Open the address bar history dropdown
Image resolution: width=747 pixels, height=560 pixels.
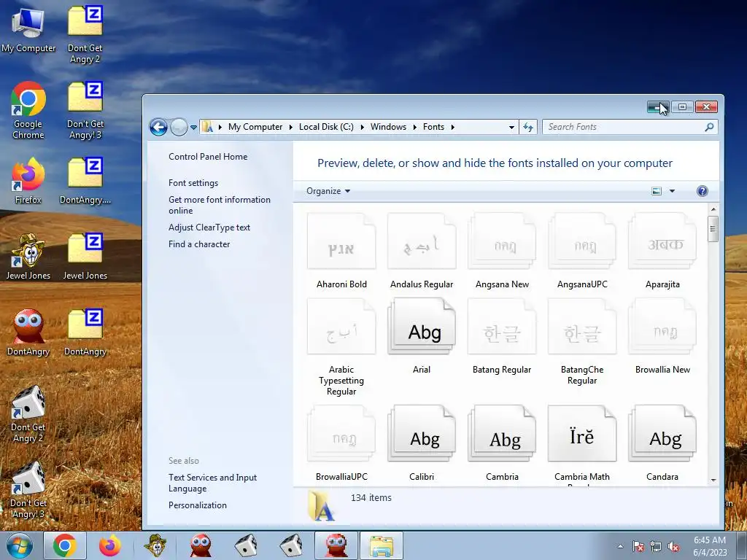click(511, 127)
